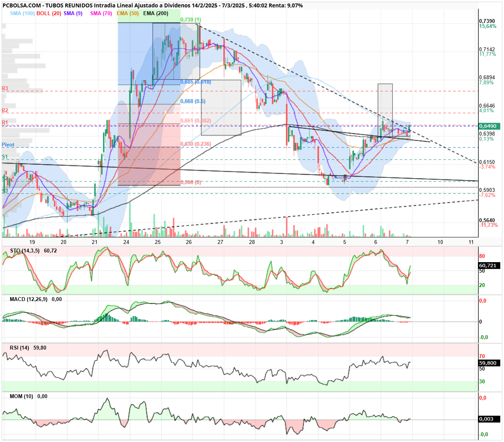The image size is (504, 442).
Task: Select the SMA (100) legend label
Action: click(23, 13)
